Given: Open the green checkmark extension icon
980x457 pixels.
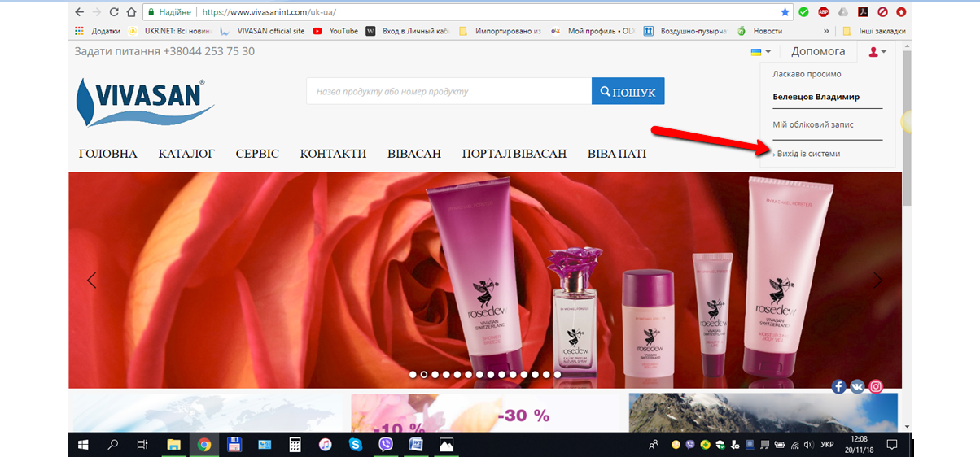Looking at the screenshot, I should pyautogui.click(x=803, y=12).
